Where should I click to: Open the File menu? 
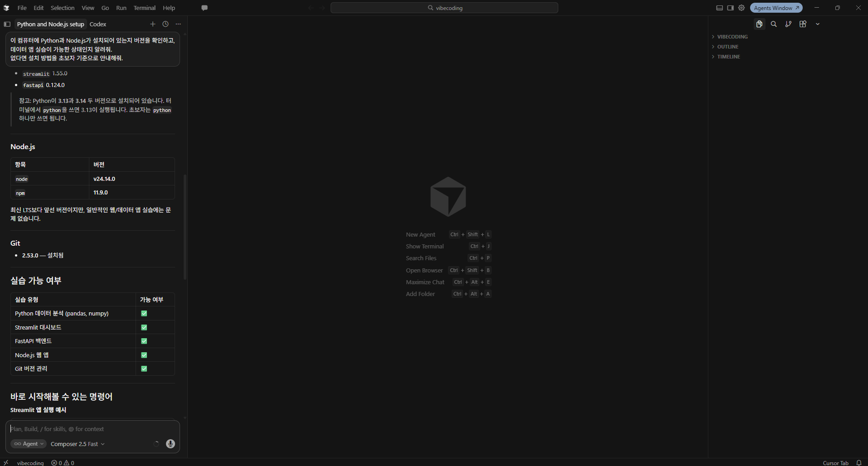pos(22,8)
